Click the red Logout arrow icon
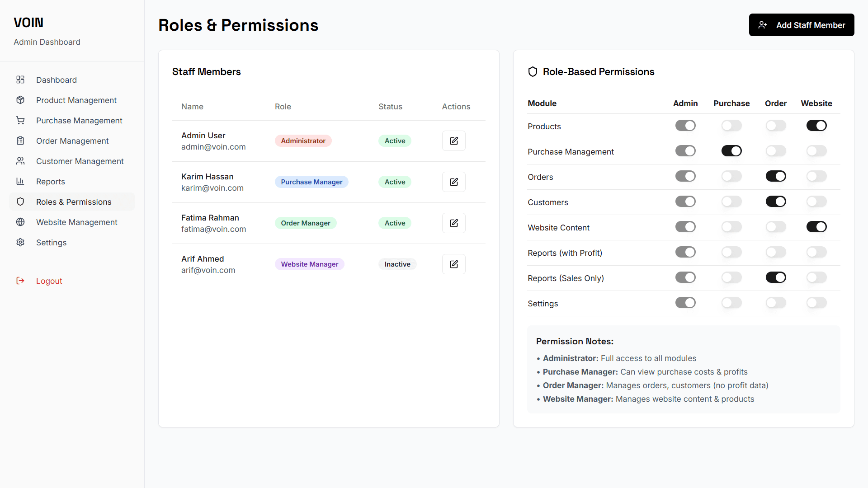Screen dimensions: 868x488 (x=20, y=281)
